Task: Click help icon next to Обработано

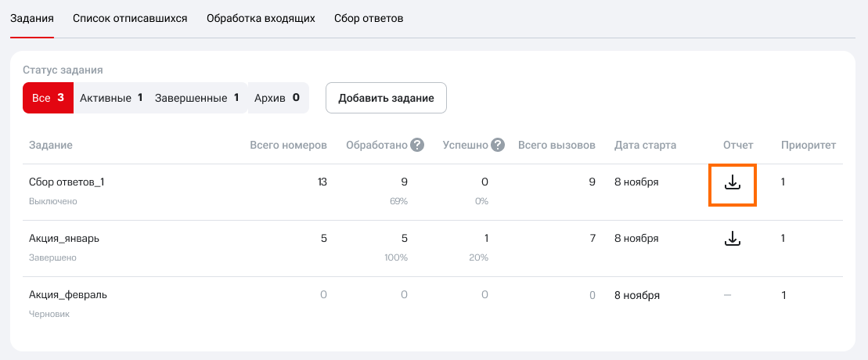Action: [x=417, y=145]
